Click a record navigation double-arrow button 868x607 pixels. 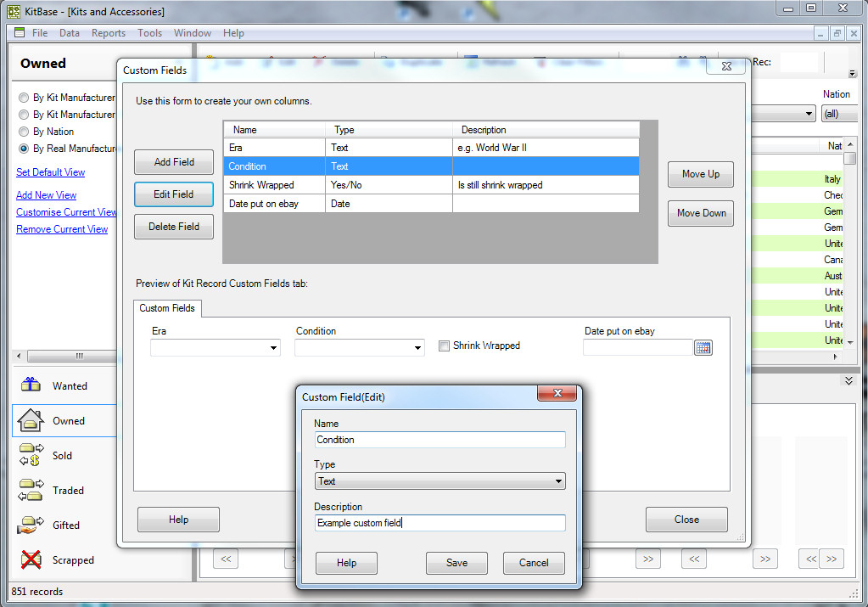point(647,559)
